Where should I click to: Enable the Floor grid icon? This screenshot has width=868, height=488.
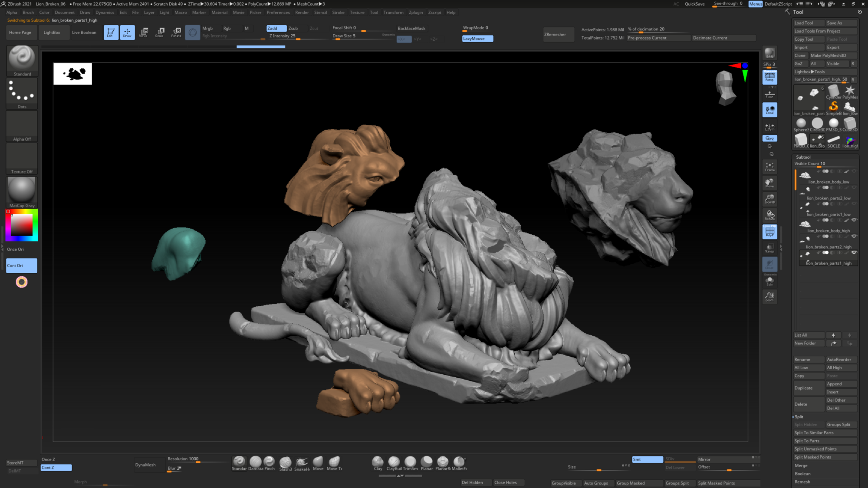click(769, 94)
